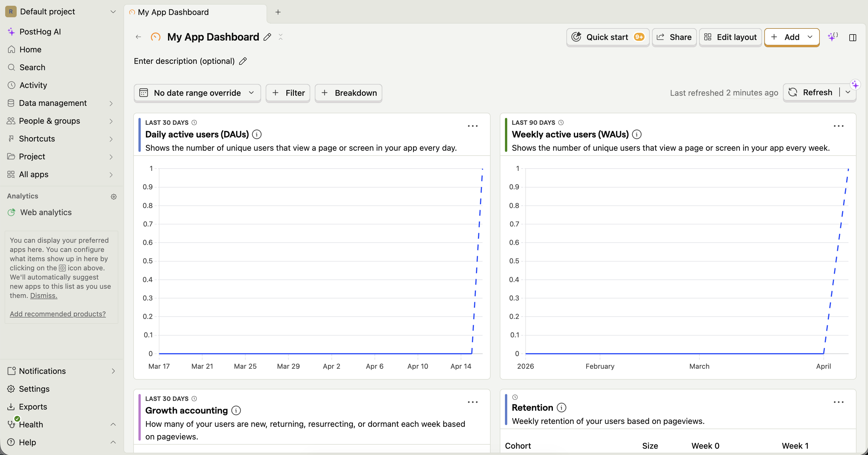Collapse the Health section chevron
The width and height of the screenshot is (868, 455).
(113, 424)
